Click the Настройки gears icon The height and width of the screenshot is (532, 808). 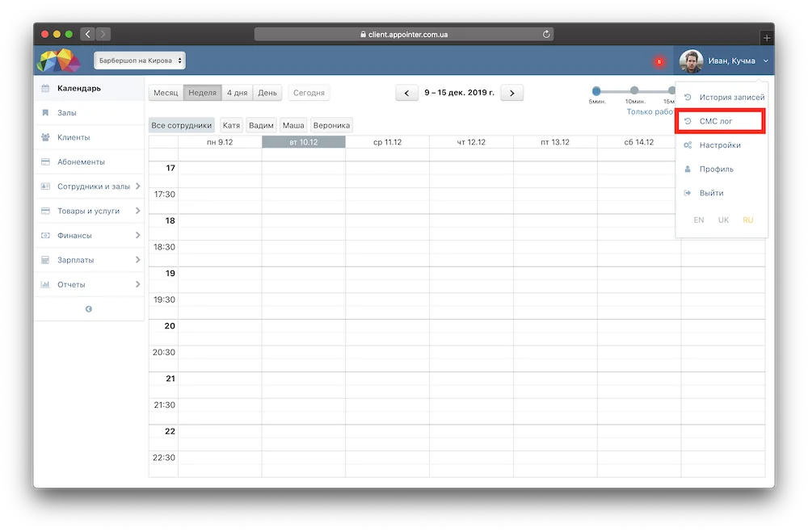coord(688,145)
